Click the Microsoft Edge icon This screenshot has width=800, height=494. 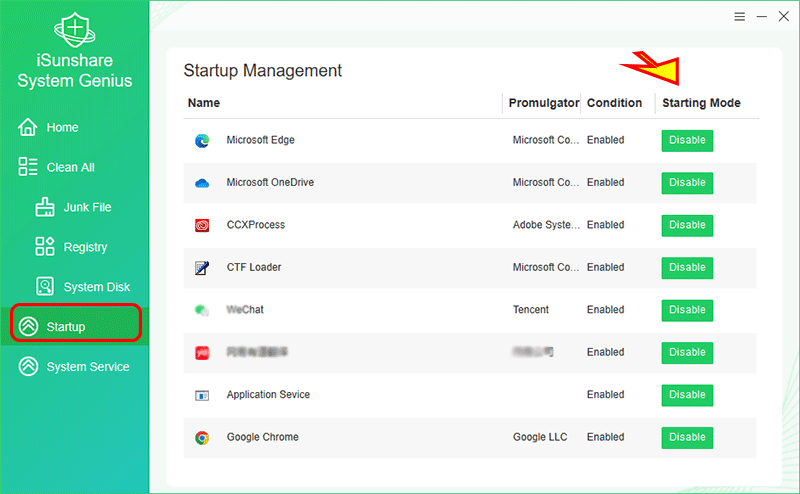(x=202, y=141)
